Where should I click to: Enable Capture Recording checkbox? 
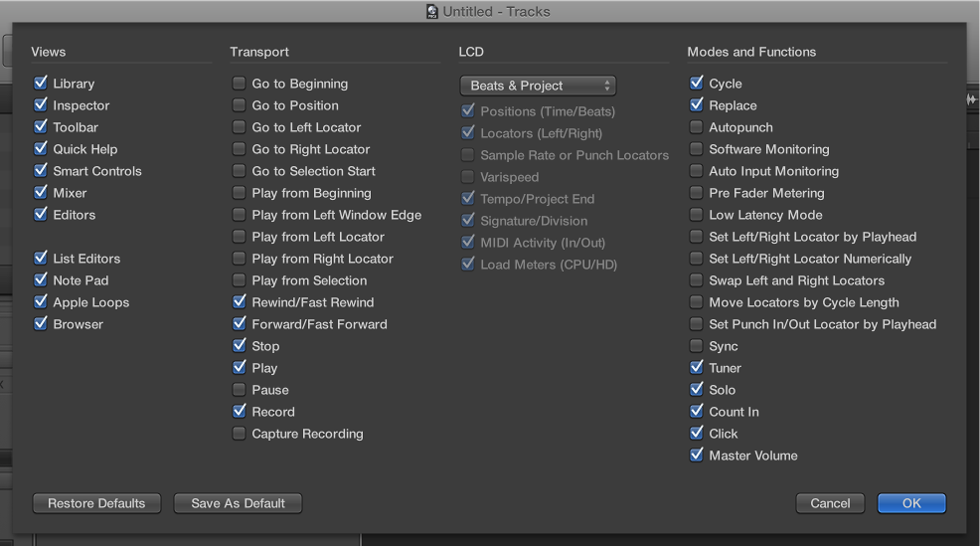(239, 434)
